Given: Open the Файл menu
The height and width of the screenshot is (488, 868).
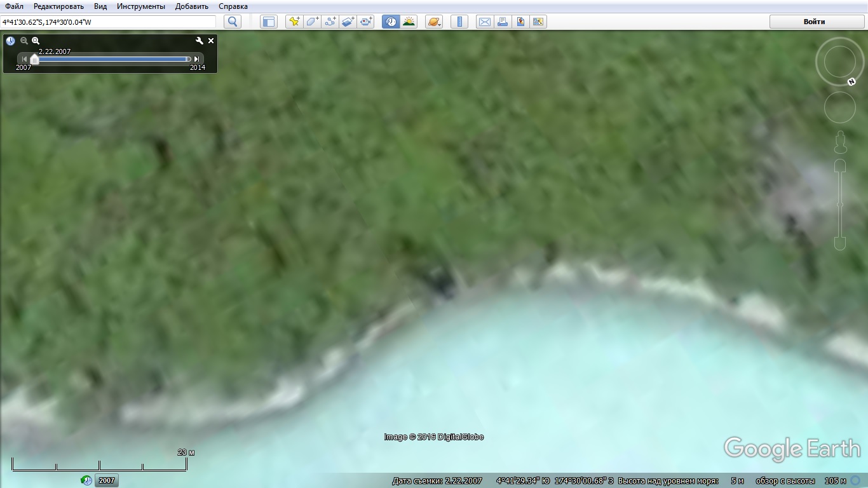Looking at the screenshot, I should click(14, 6).
